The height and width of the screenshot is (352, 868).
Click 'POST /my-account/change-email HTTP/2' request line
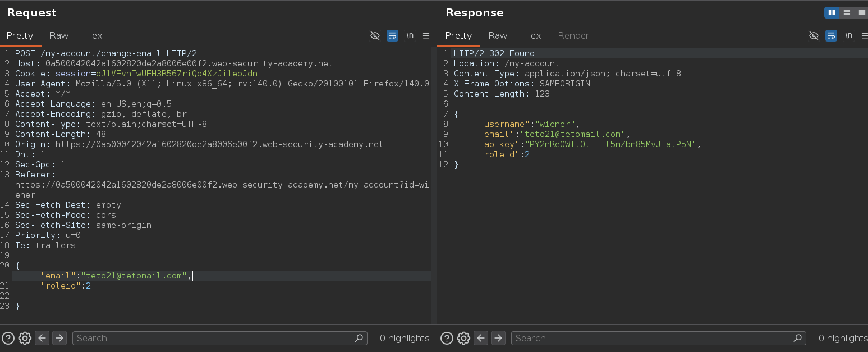coord(106,53)
